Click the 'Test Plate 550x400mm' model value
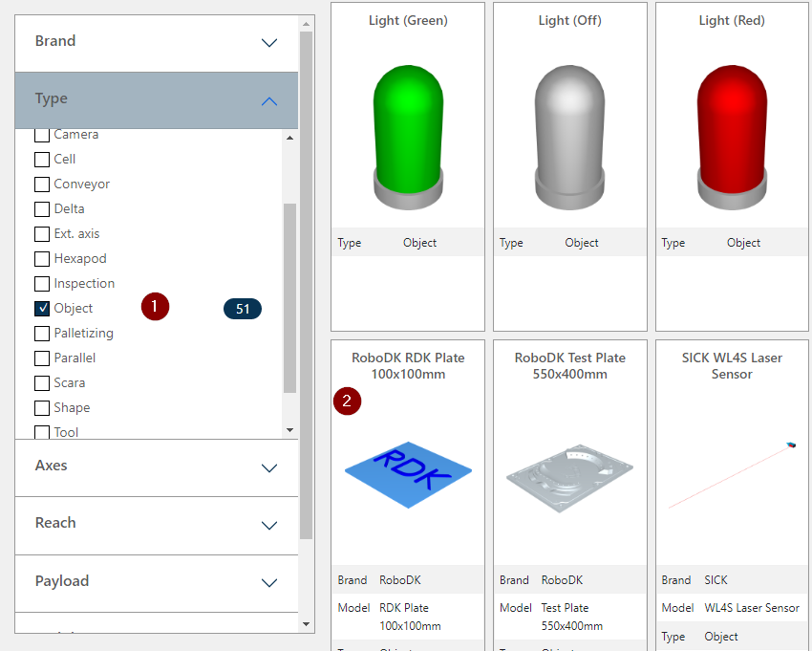Image resolution: width=812 pixels, height=651 pixels. pyautogui.click(x=571, y=617)
